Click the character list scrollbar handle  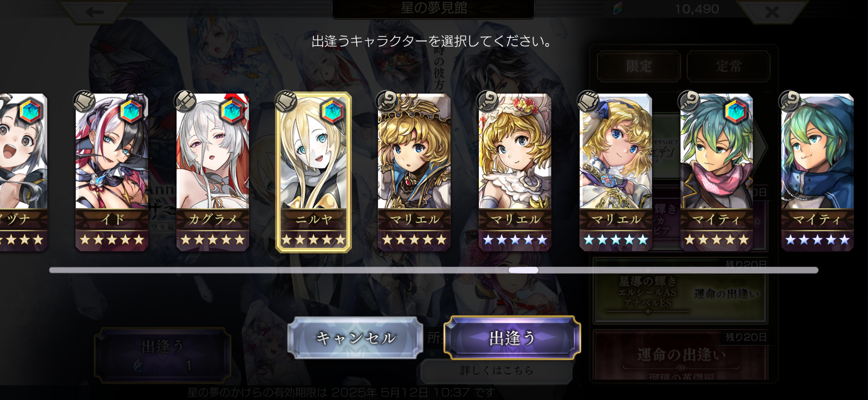[523, 270]
